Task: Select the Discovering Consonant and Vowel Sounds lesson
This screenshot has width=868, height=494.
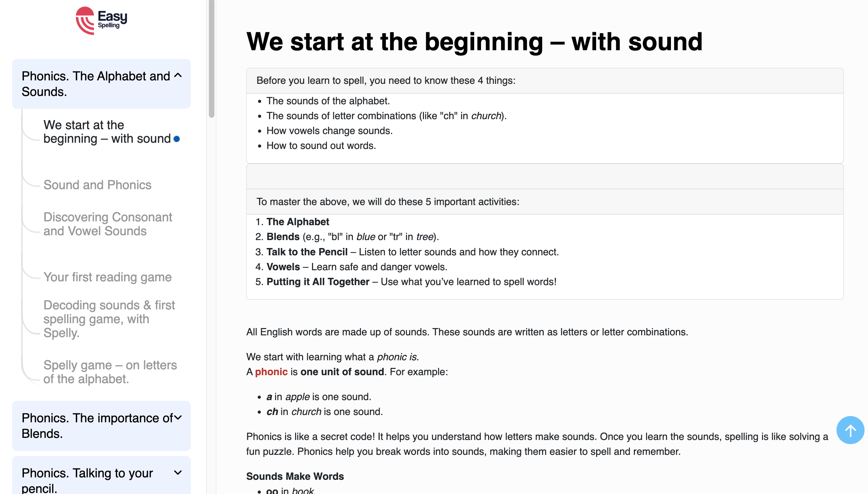Action: [108, 224]
